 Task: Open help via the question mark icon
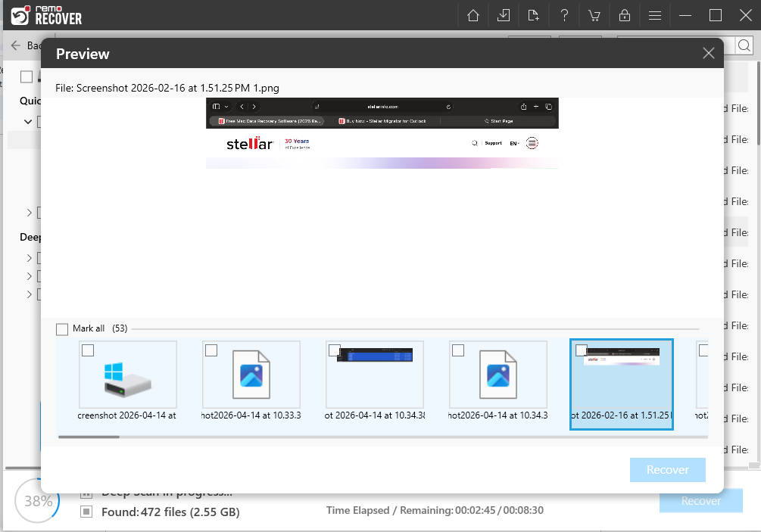pyautogui.click(x=564, y=15)
